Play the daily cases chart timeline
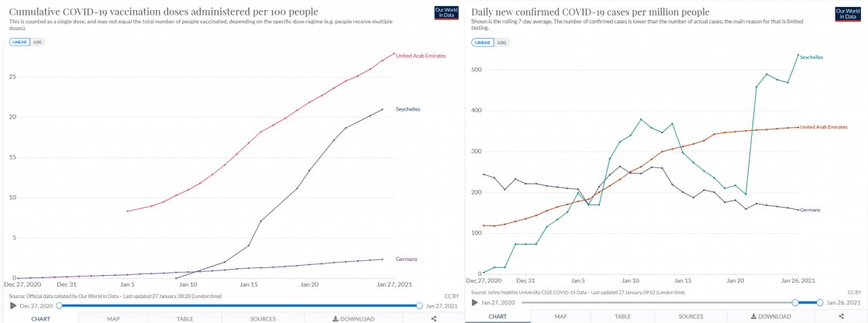 [x=474, y=302]
